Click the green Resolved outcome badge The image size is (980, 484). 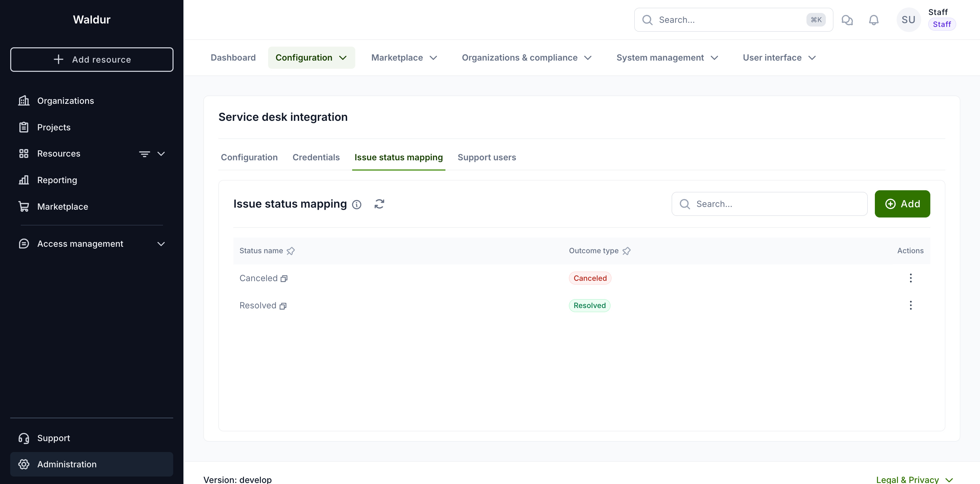coord(589,306)
